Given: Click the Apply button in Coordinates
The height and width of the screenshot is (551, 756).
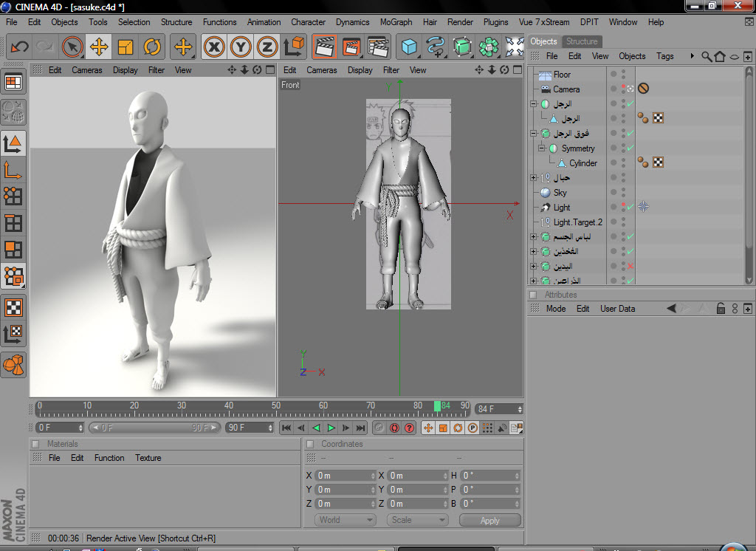Looking at the screenshot, I should 490,520.
